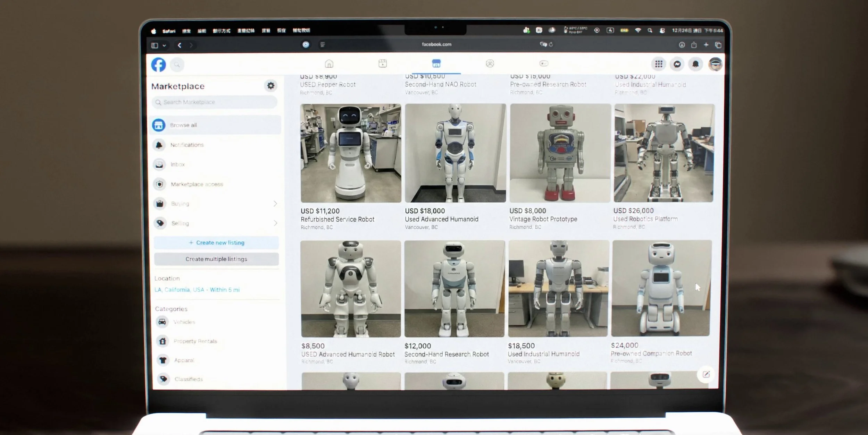Select Browse all in sidebar

[216, 125]
